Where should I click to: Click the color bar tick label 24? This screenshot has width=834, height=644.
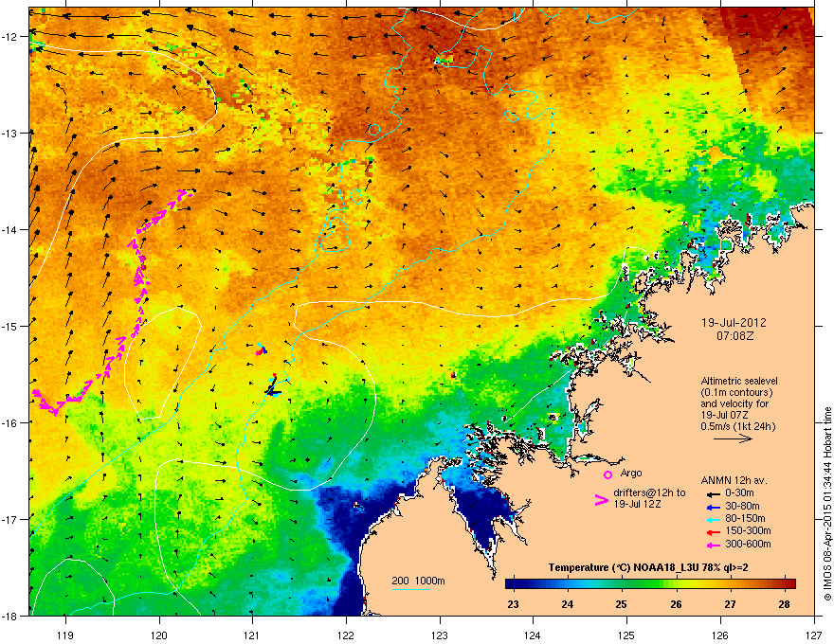click(x=568, y=604)
